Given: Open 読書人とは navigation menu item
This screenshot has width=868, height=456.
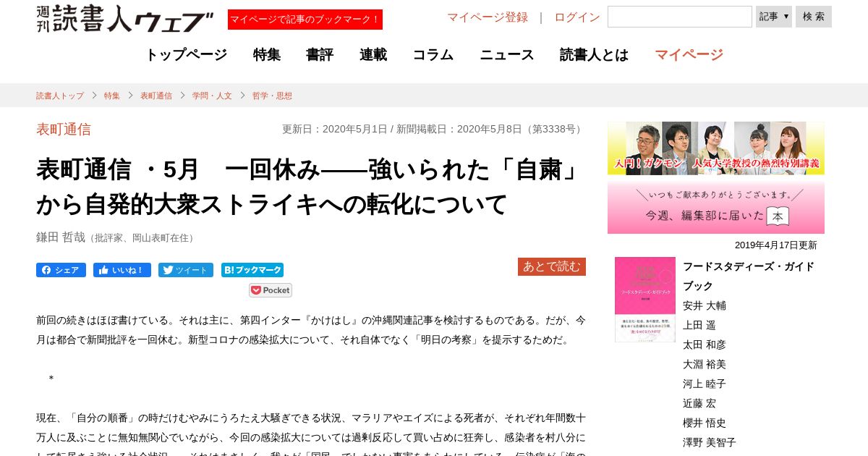Looking at the screenshot, I should tap(594, 54).
